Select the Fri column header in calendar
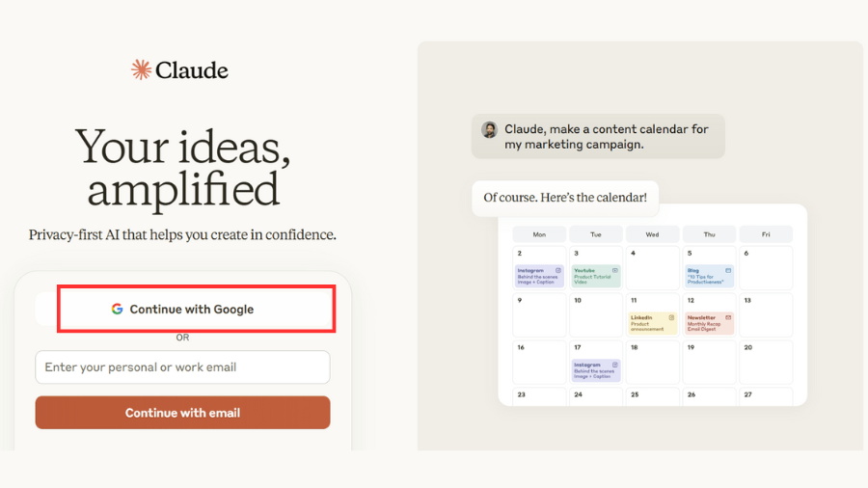868x488 pixels. tap(766, 234)
